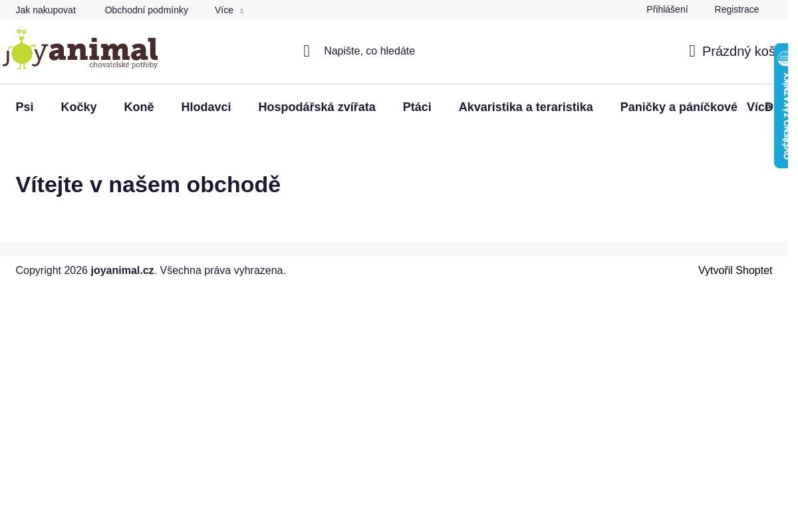The image size is (798, 532).
Task: Expand the Více menu in the top bar
Action: pos(226,10)
